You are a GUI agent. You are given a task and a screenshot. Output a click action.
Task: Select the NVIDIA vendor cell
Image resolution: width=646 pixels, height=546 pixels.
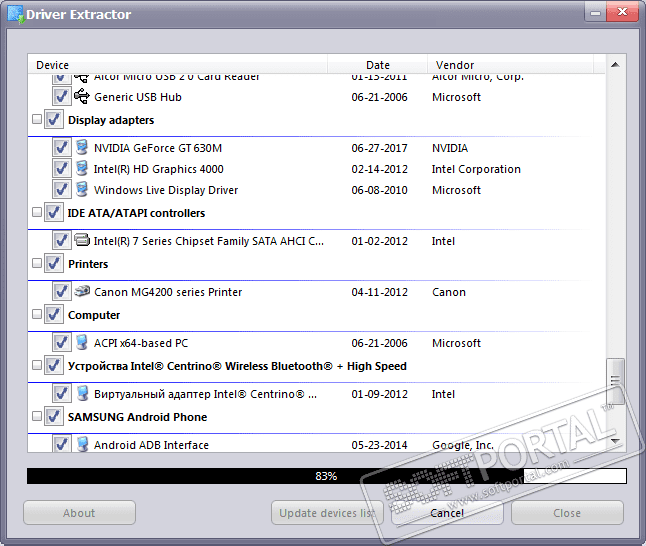tap(449, 148)
